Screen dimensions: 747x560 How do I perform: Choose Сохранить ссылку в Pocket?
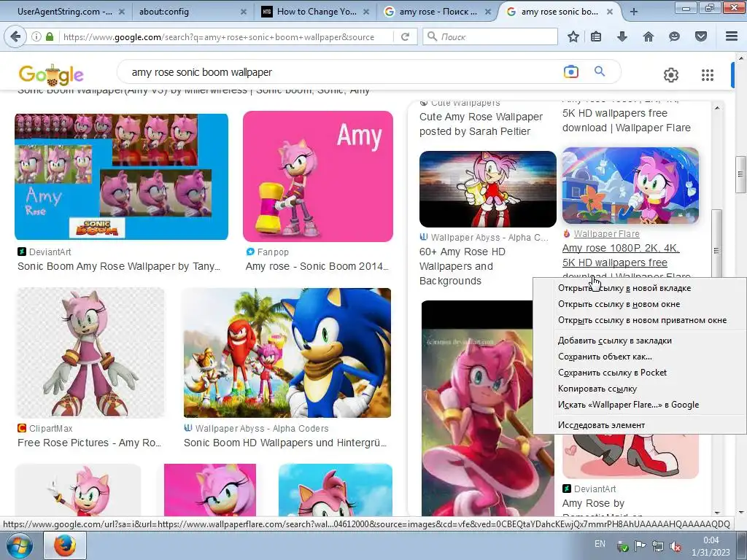coord(612,373)
